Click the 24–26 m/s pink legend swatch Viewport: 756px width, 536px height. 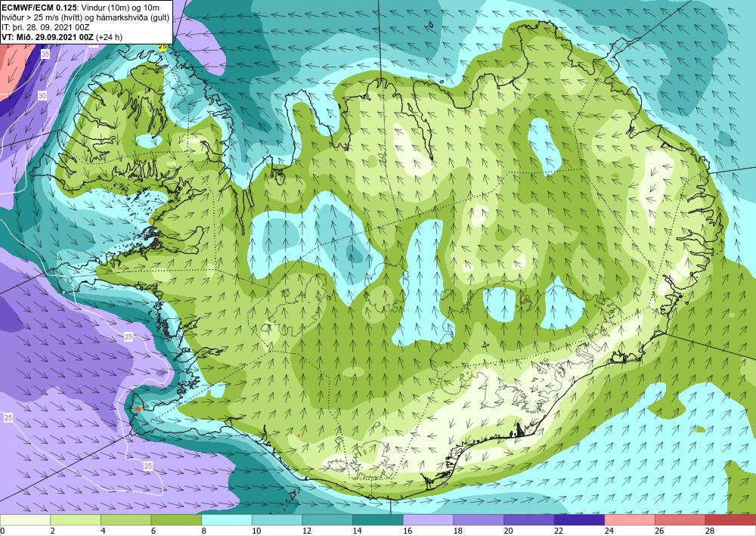630,520
